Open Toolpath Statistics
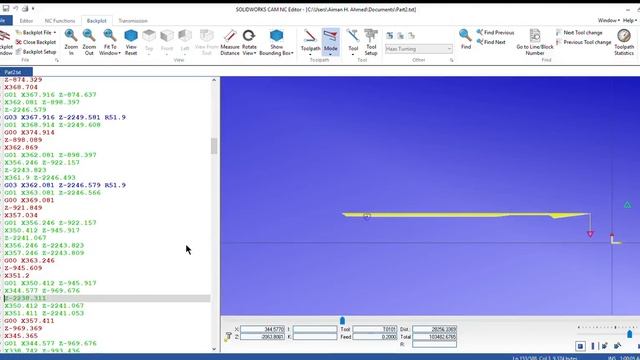 click(x=624, y=42)
